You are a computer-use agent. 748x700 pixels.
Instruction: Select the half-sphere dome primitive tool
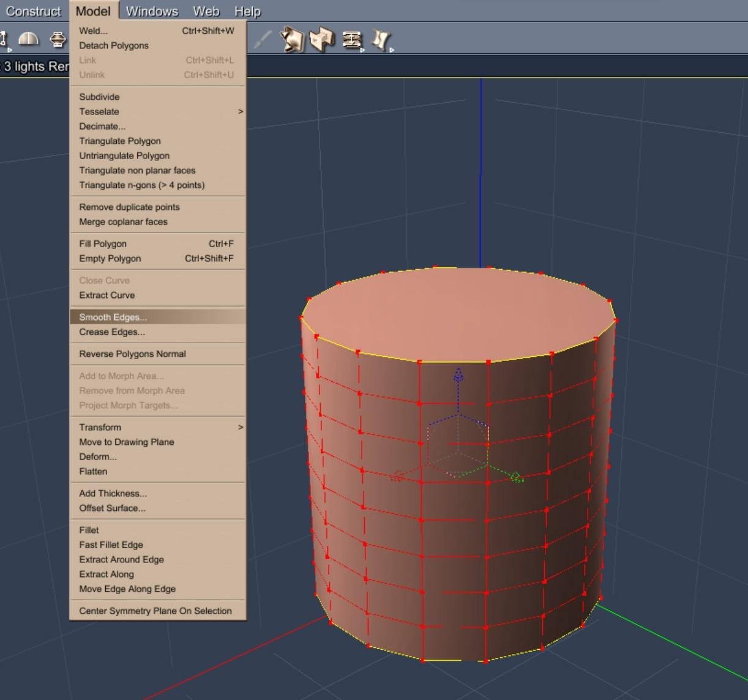(x=29, y=40)
